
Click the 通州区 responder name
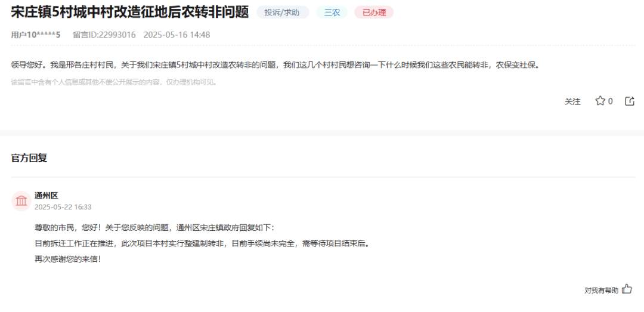pos(47,196)
